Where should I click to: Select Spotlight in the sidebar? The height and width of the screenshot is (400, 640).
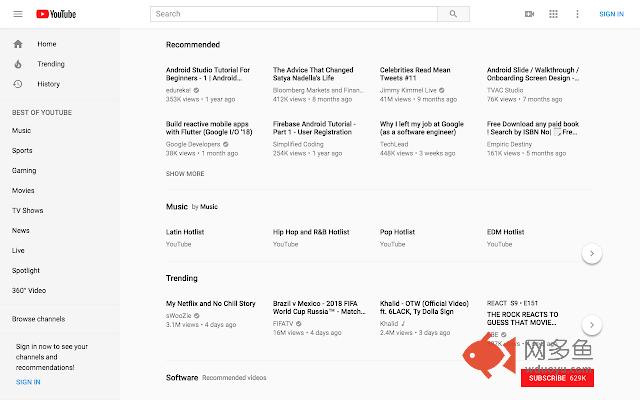click(26, 271)
